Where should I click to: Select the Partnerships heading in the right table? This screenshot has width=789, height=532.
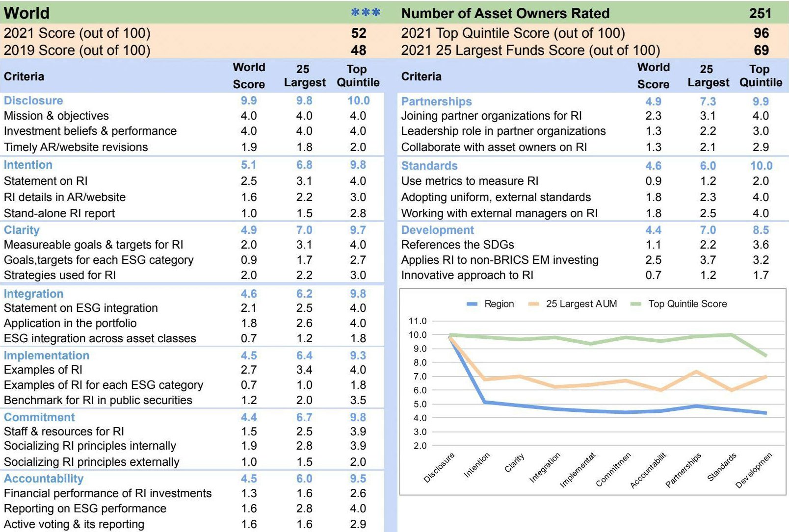point(436,101)
